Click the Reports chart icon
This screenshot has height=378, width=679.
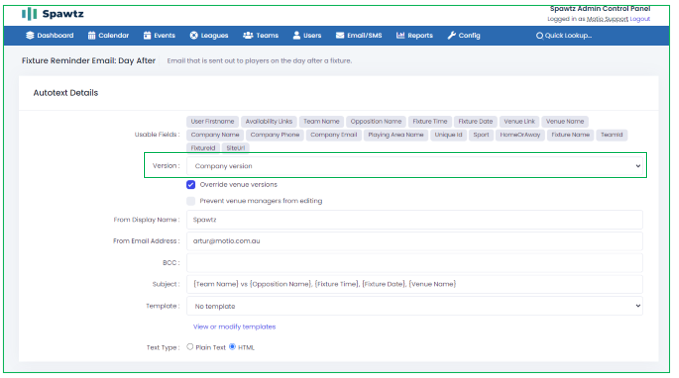[x=400, y=36]
